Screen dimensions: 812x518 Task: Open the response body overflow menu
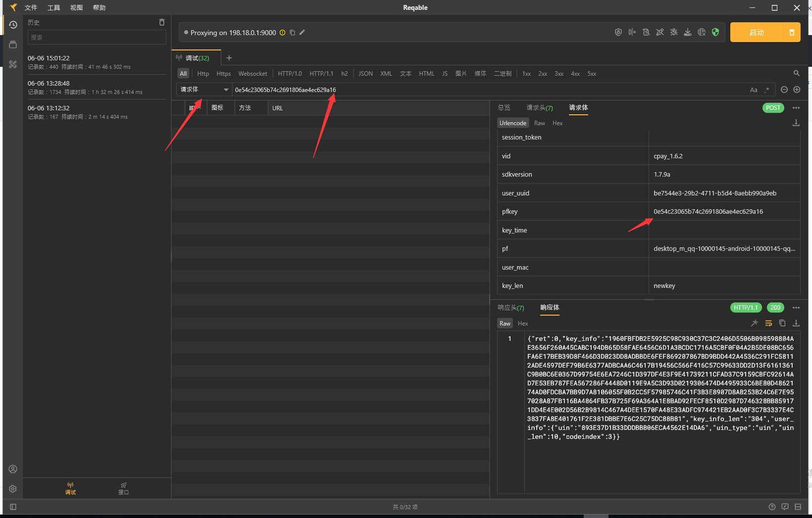(x=796, y=307)
